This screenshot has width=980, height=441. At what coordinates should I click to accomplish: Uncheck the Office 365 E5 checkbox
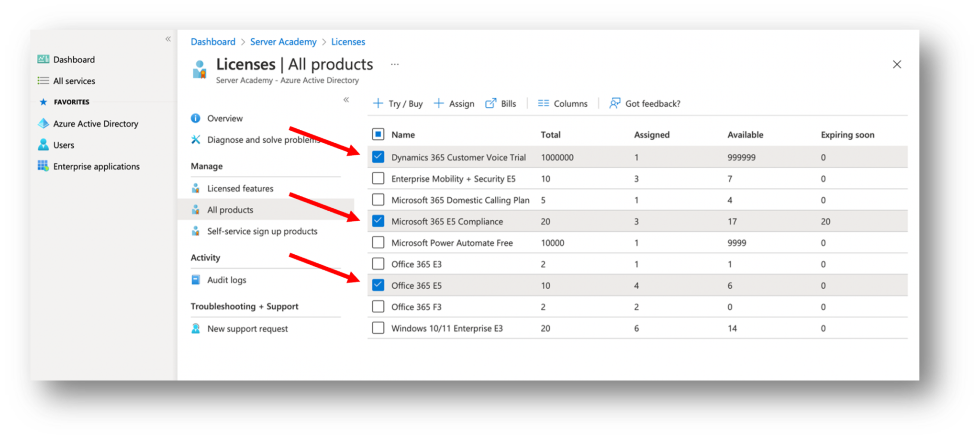pyautogui.click(x=378, y=285)
